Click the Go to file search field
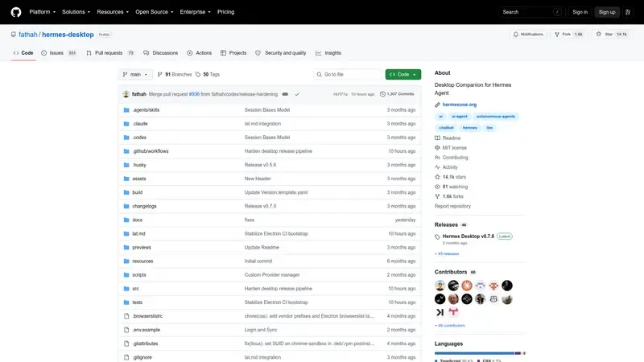 (348, 74)
